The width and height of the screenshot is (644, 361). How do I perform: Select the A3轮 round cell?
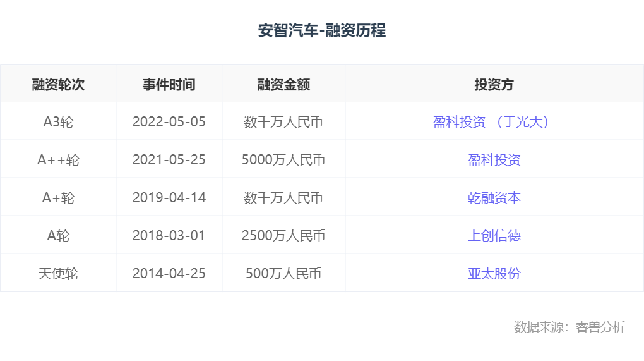(58, 122)
